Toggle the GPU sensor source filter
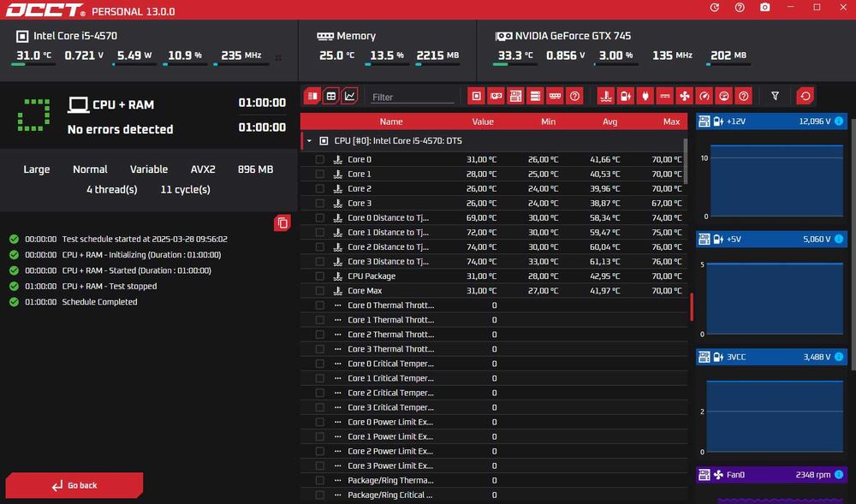This screenshot has width=856, height=504. click(x=496, y=96)
